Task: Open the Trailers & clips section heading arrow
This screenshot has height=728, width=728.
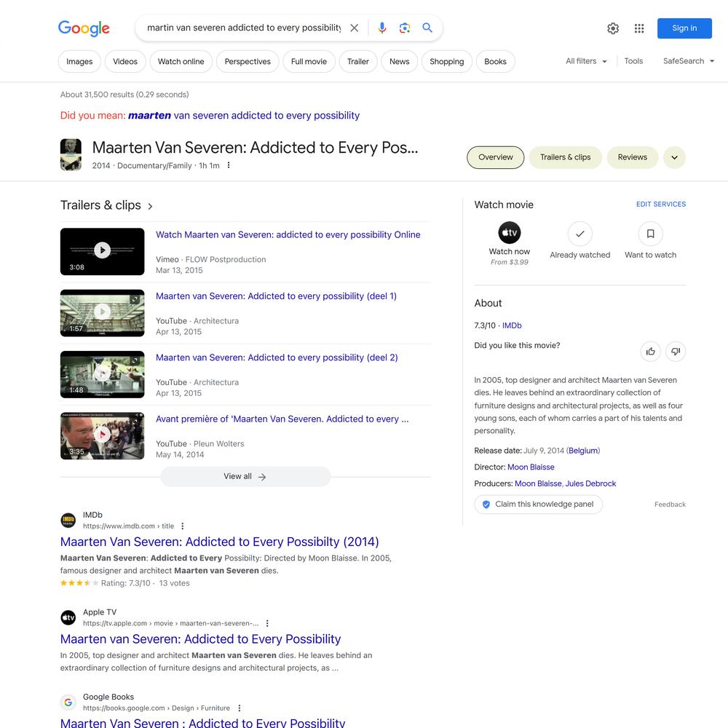Action: 150,206
